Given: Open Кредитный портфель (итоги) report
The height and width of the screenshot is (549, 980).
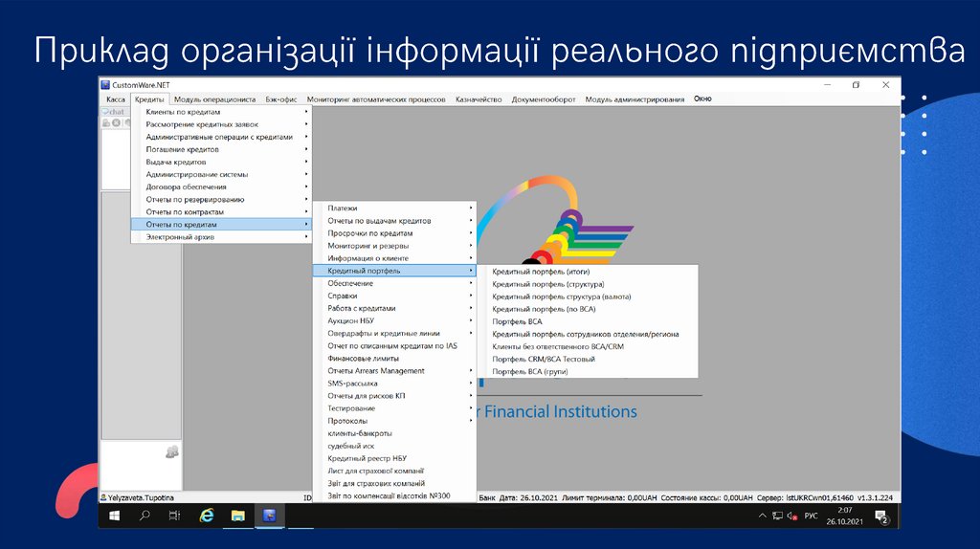Looking at the screenshot, I should (x=588, y=272).
